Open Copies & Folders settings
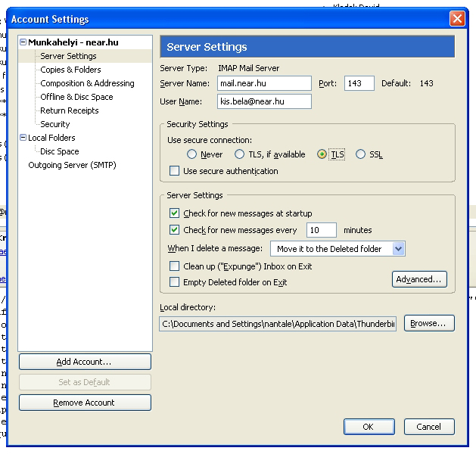The width and height of the screenshot is (476, 454). (x=70, y=70)
